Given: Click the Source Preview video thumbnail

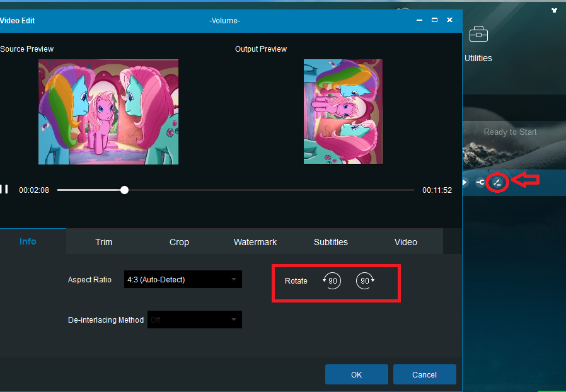Looking at the screenshot, I should click(x=108, y=112).
